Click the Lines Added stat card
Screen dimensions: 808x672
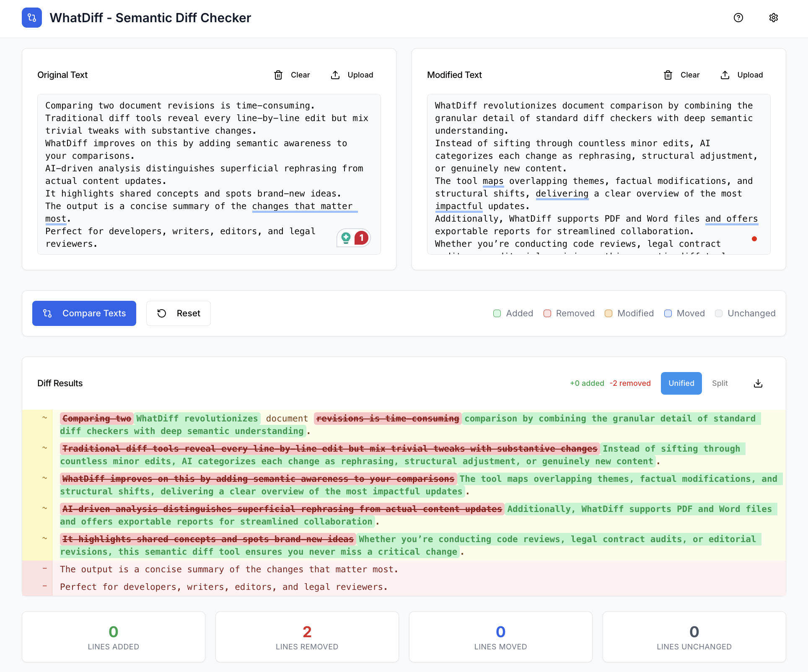click(x=114, y=637)
